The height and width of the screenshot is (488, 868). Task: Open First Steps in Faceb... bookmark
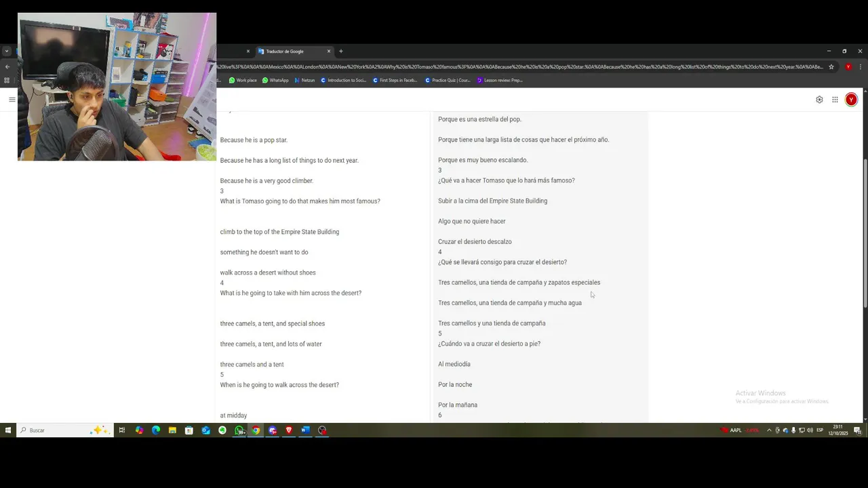[395, 80]
